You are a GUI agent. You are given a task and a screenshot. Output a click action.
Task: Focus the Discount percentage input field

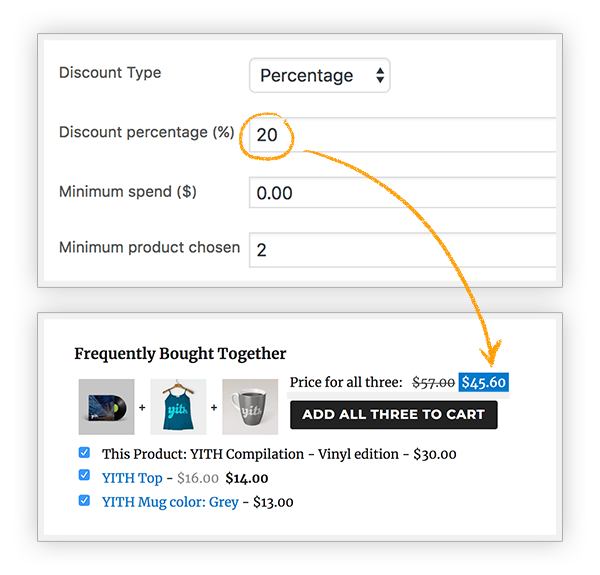[x=403, y=135]
